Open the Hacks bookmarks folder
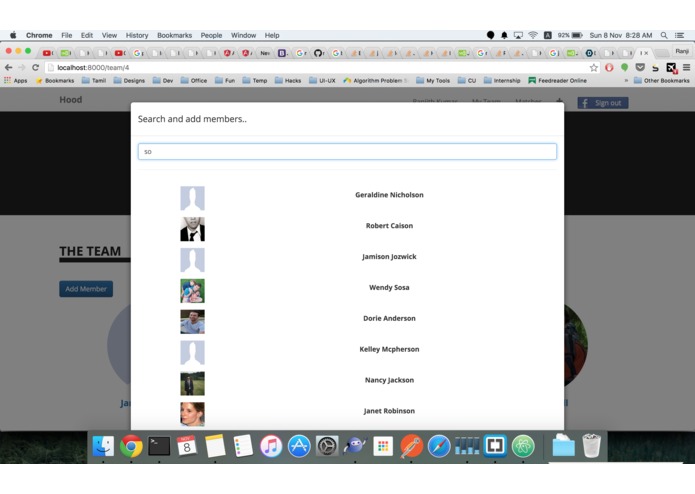 [x=288, y=80]
